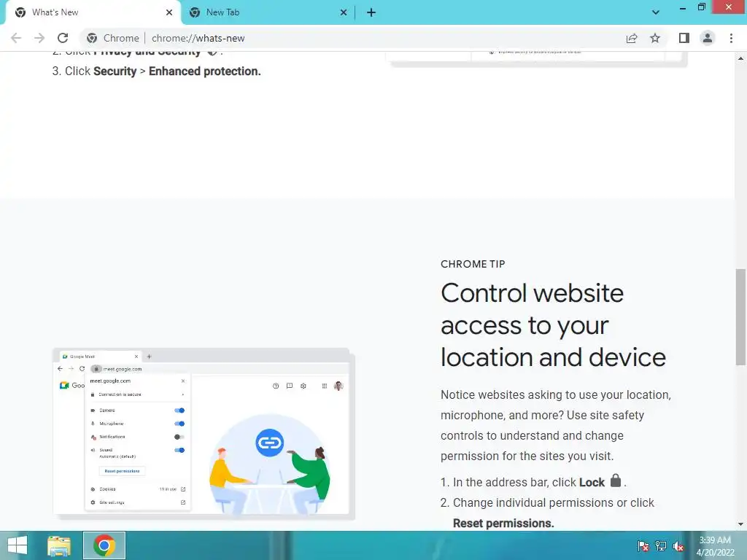Click the network icon in system tray
Viewport: 747px width, 560px height.
[661, 546]
